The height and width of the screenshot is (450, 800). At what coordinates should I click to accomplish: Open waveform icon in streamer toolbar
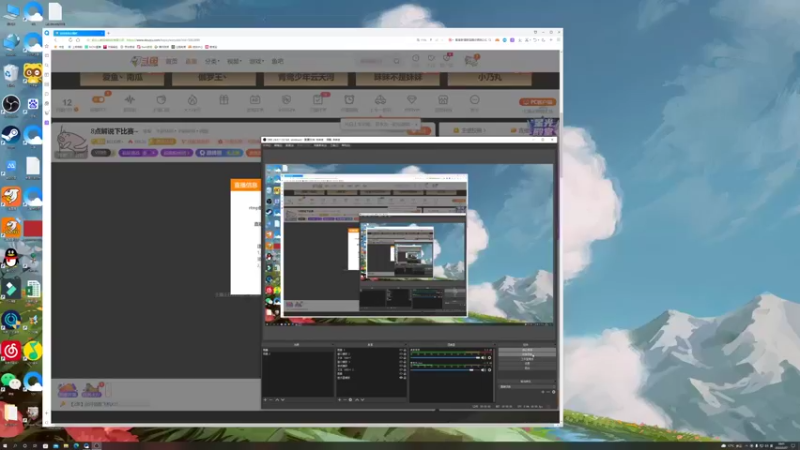[x=130, y=100]
